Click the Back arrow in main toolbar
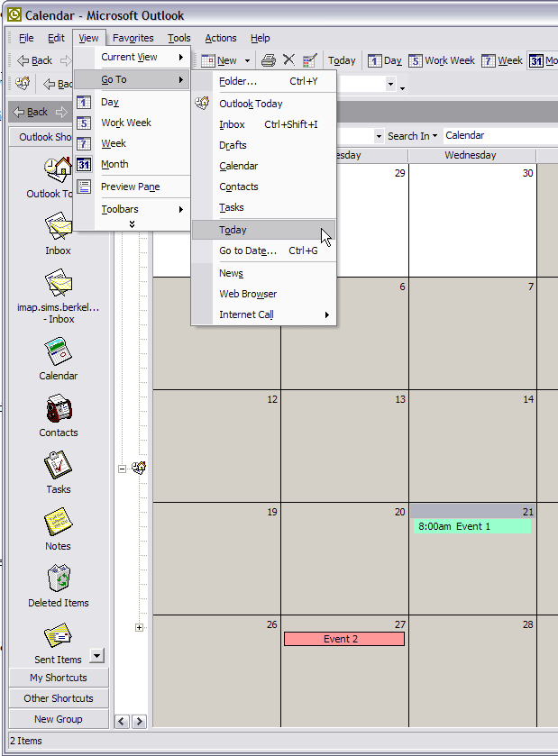The image size is (558, 756). click(34, 60)
